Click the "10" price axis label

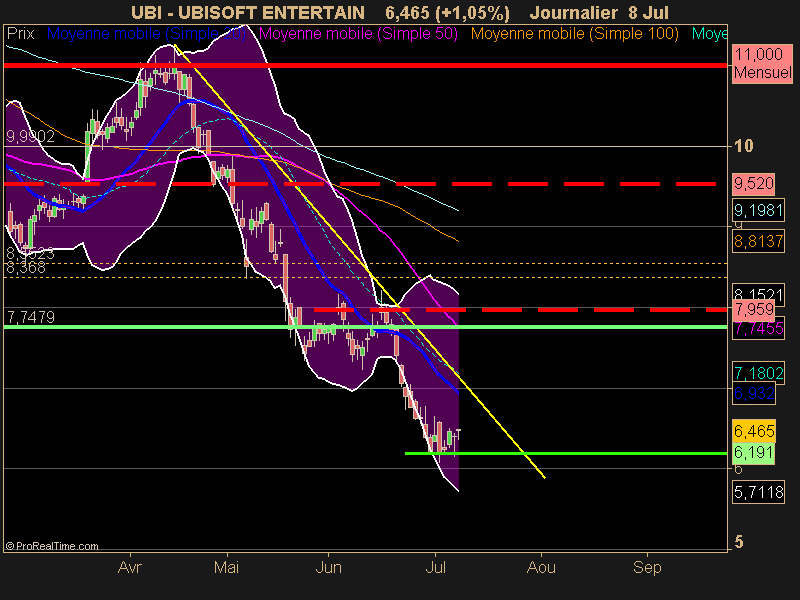pyautogui.click(x=743, y=146)
